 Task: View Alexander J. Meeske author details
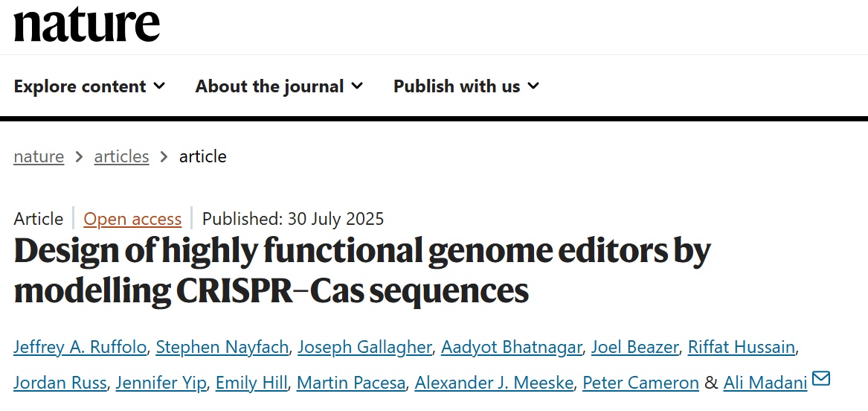coord(494,383)
